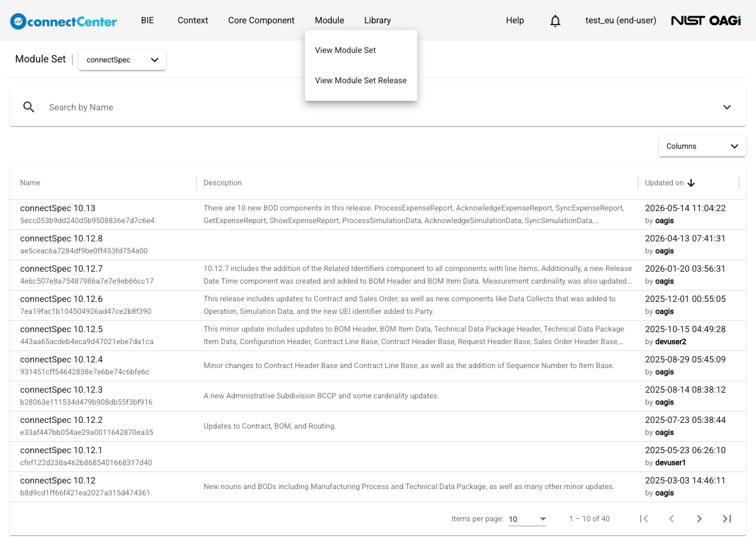The width and height of the screenshot is (756, 537).
Task: Open the connectSpec module set dropdown
Action: 122,60
